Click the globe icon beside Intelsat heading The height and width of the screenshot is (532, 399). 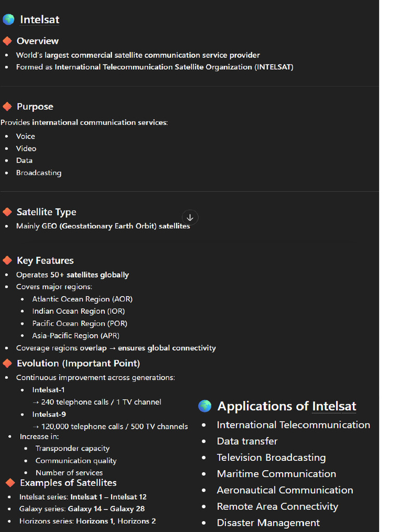pos(8,19)
